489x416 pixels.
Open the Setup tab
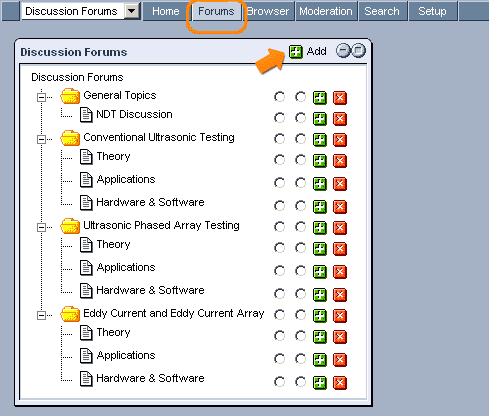point(432,11)
